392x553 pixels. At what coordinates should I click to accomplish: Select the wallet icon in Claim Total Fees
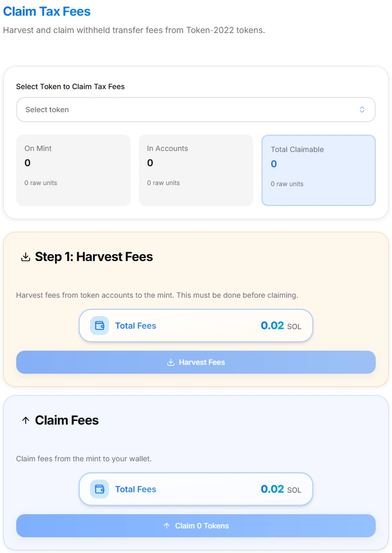[99, 489]
